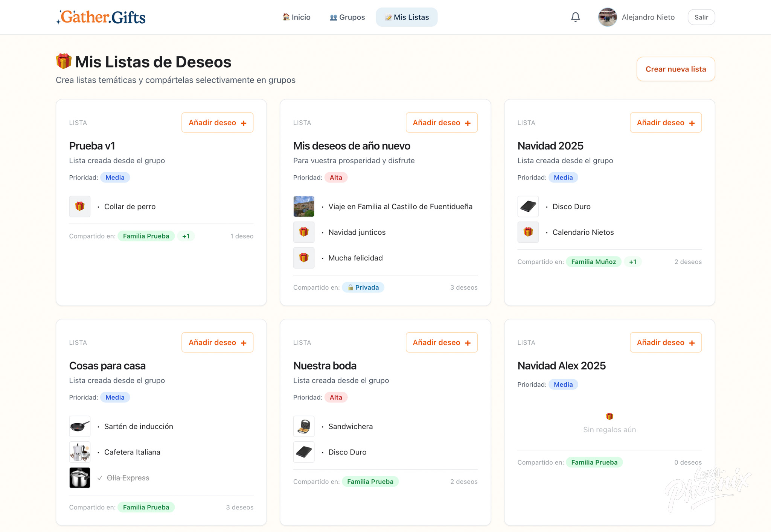
Task: Expand the +1 badge beside Familia Muñoz
Action: tap(632, 261)
